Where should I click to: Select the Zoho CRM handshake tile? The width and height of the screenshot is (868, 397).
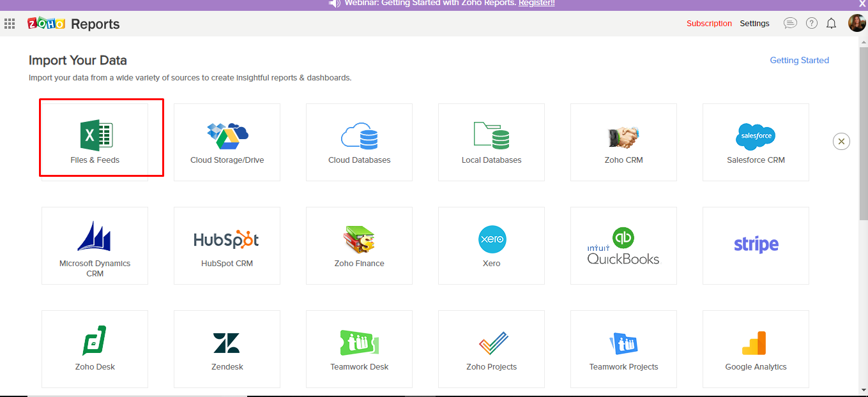pos(623,142)
